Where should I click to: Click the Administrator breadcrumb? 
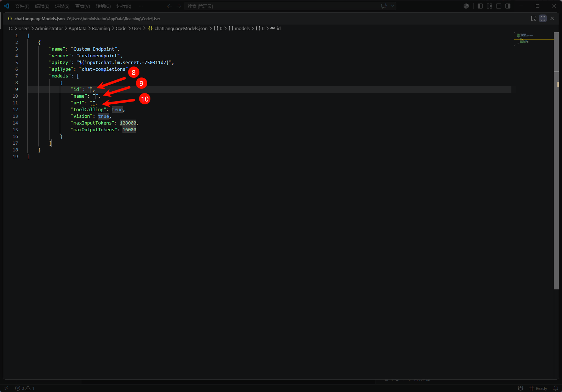[49, 28]
